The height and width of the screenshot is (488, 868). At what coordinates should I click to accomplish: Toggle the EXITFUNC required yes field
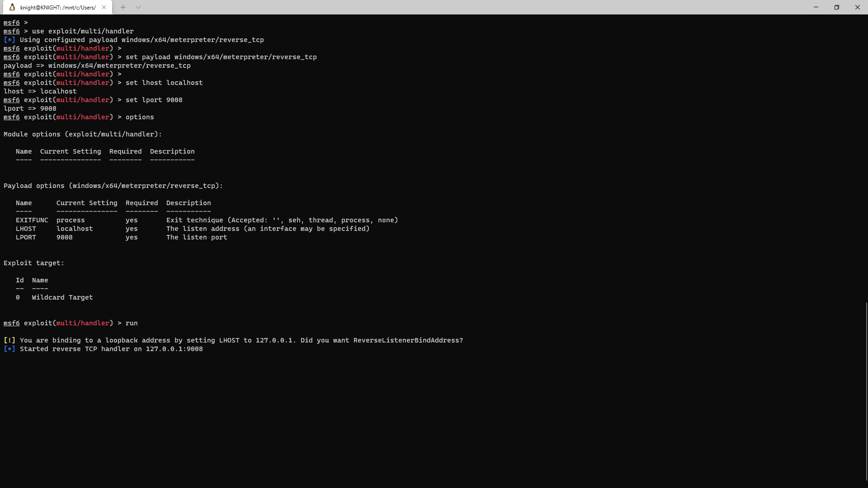[132, 220]
